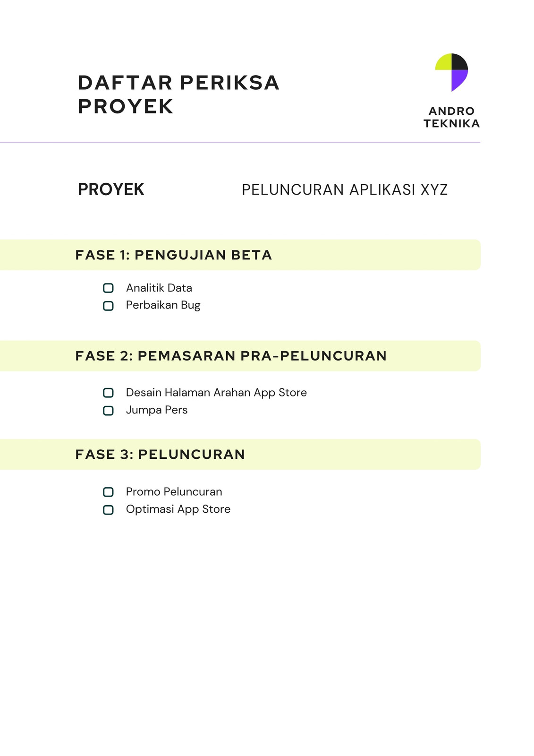Screen dimensions: 534x756
Task: Select the PELUNCURAN APLIKASI XYZ project name
Action: click(345, 189)
